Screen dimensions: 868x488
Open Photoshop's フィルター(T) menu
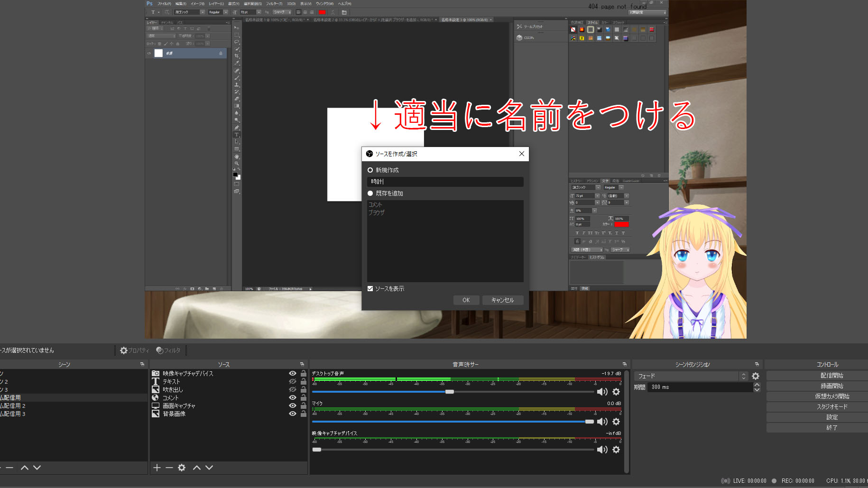click(274, 4)
